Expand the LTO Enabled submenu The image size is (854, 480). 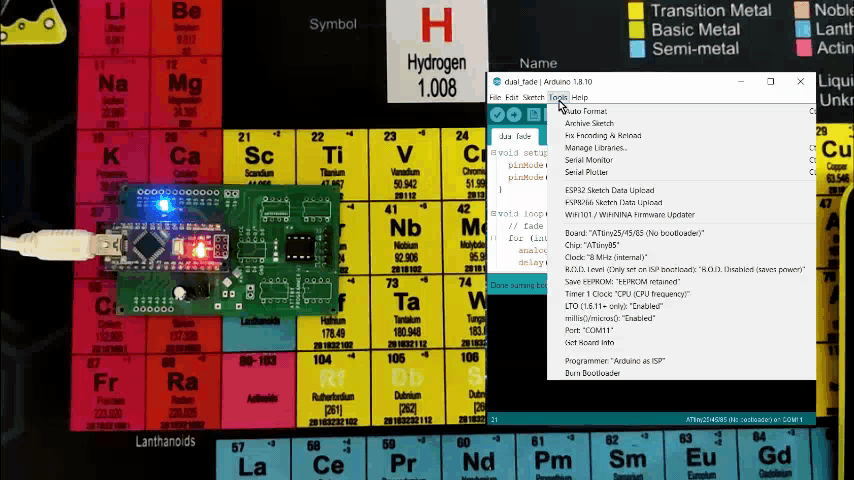point(681,306)
